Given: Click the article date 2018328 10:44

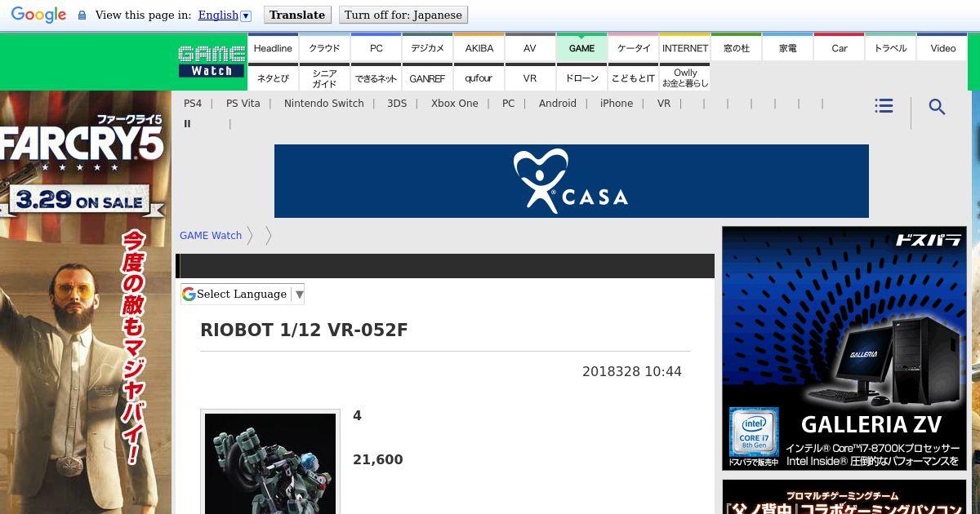Looking at the screenshot, I should [632, 372].
